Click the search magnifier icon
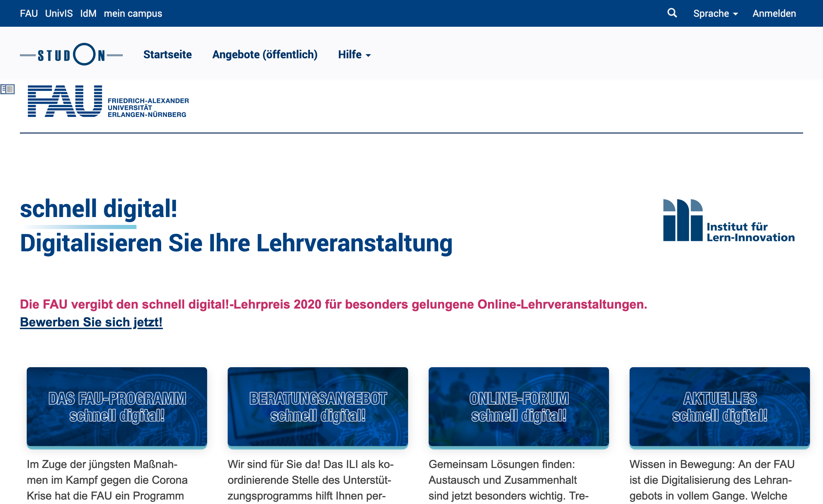The width and height of the screenshot is (823, 504). [672, 13]
